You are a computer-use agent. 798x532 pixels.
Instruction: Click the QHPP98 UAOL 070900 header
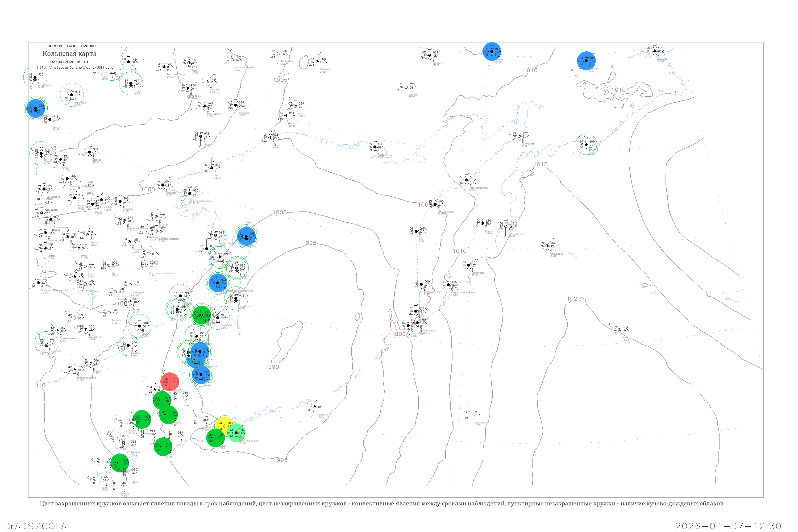(71, 46)
